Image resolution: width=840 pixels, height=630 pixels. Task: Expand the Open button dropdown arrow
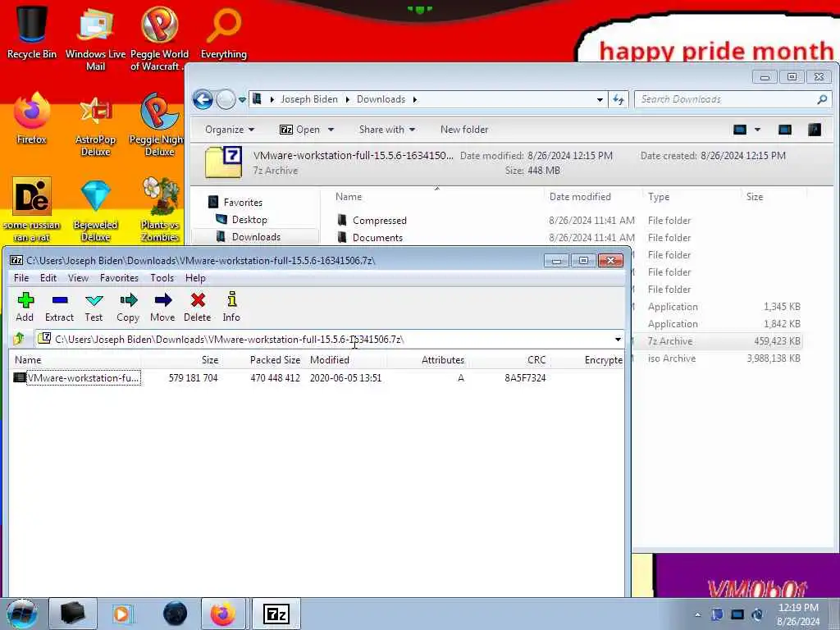click(x=331, y=130)
